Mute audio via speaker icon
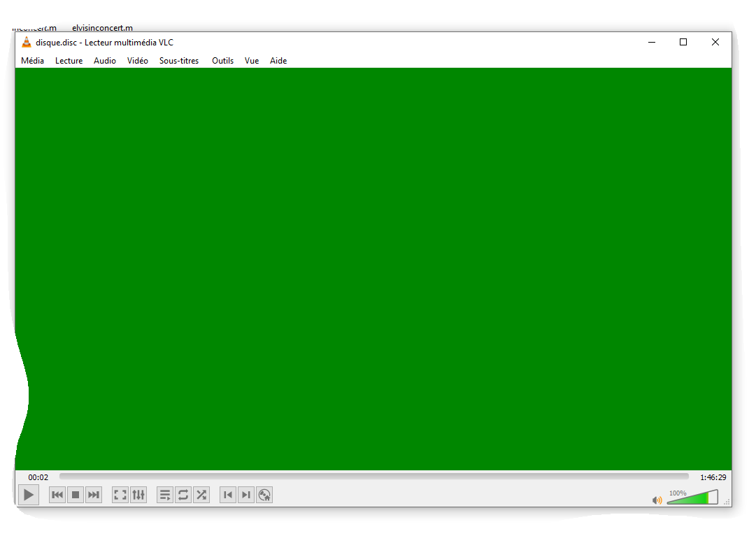 (657, 500)
